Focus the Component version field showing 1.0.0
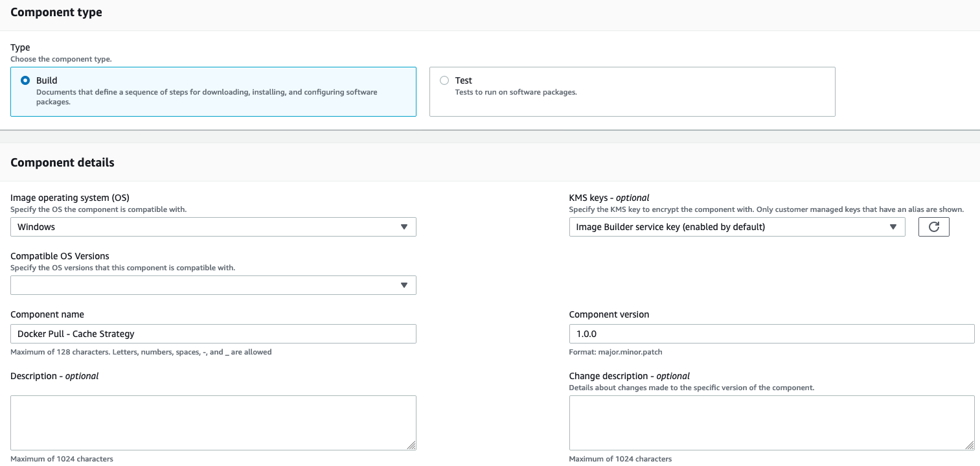 pyautogui.click(x=771, y=334)
